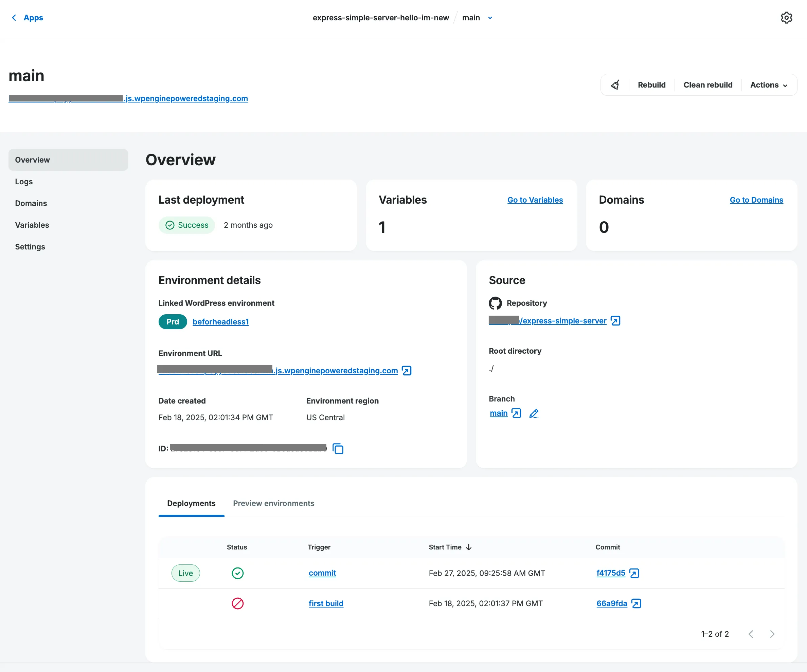The image size is (807, 672).
Task: Click the Commit column header
Action: tap(608, 547)
